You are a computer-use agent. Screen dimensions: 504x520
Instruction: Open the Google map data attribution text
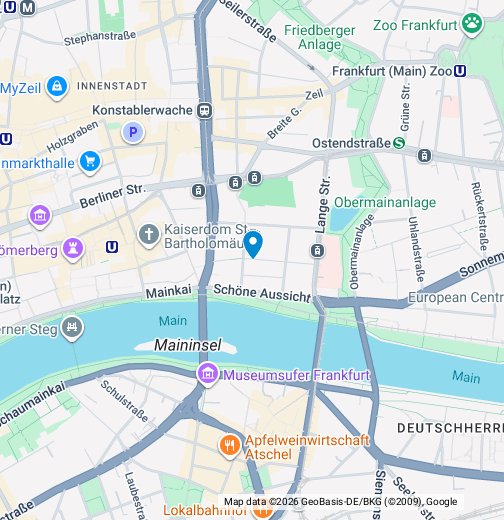(341, 502)
